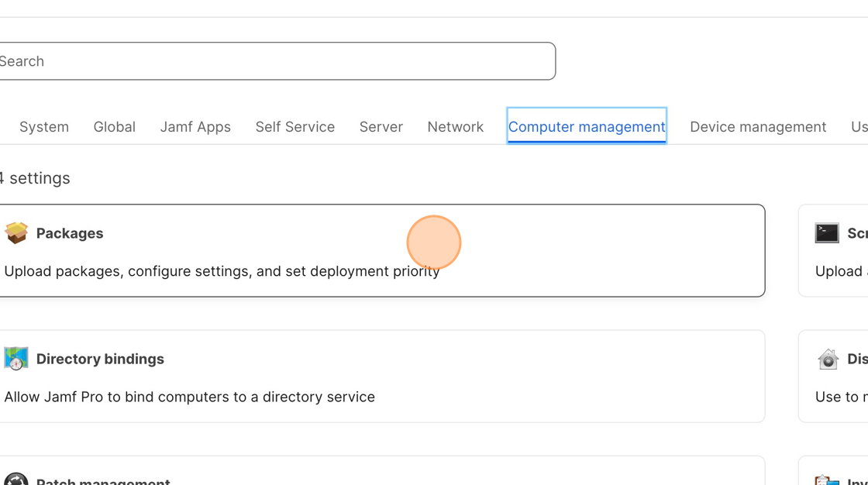Open the Directory bindings settings card
Viewport: 868px width, 485px height.
click(x=382, y=377)
